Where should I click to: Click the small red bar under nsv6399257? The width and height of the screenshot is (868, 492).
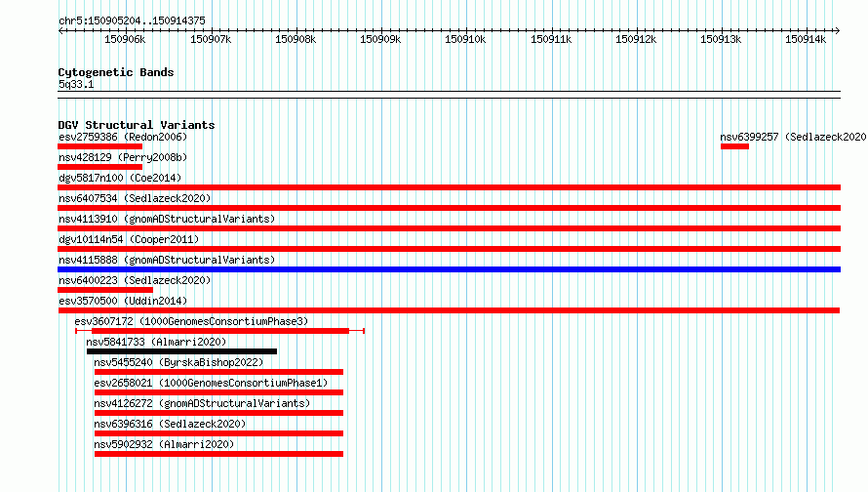pyautogui.click(x=734, y=146)
